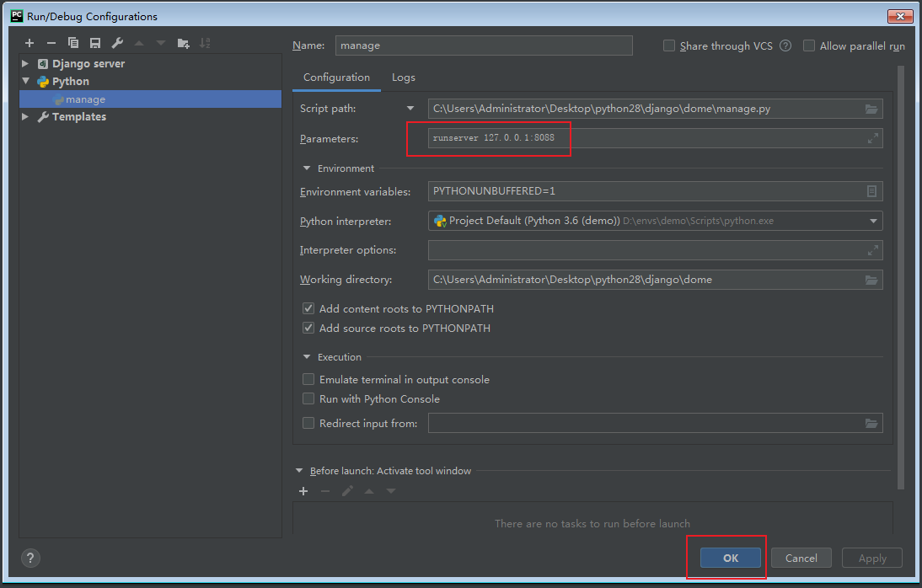The width and height of the screenshot is (922, 588).
Task: Collapse the Python tree node
Action: point(25,81)
